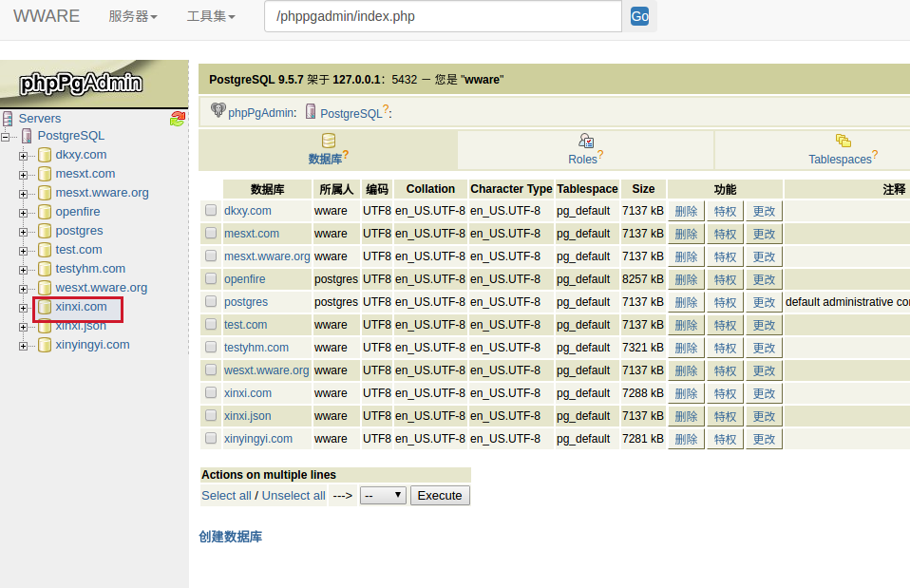Sort by the 数据库 column header
This screenshot has width=910, height=588.
coord(268,189)
